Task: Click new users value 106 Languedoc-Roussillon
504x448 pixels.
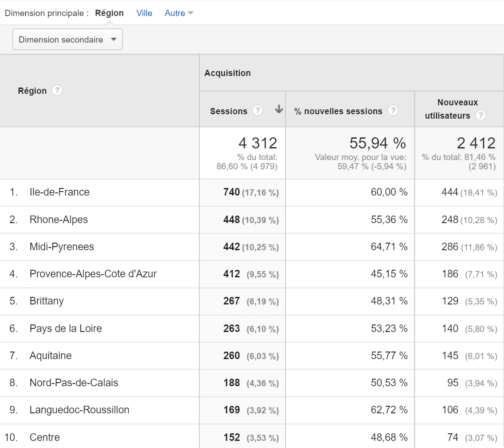Action: 450,410
